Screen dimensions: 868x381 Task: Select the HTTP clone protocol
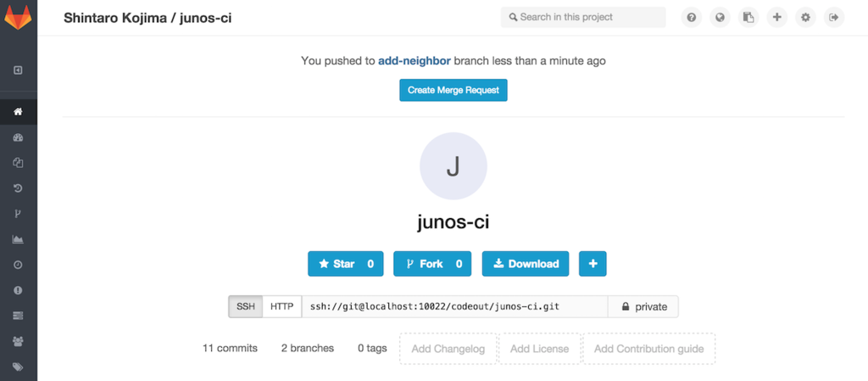tap(281, 306)
